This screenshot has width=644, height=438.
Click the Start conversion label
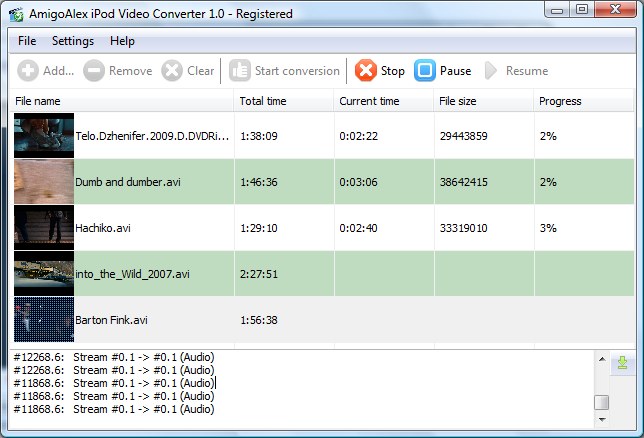[x=297, y=71]
